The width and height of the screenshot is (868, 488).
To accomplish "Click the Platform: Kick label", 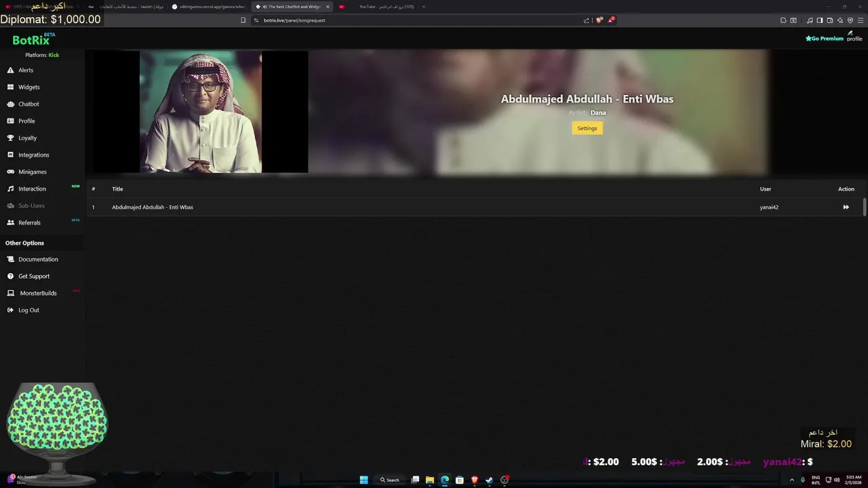I will pyautogui.click(x=42, y=55).
